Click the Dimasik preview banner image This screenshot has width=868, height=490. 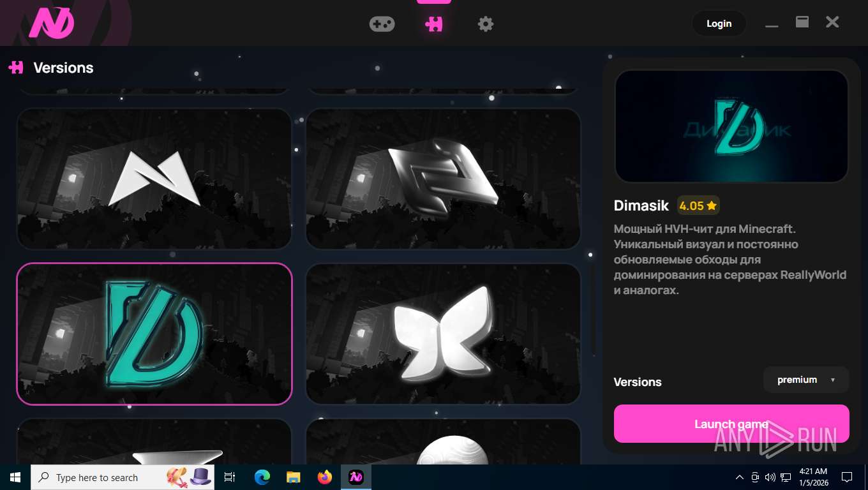(731, 126)
